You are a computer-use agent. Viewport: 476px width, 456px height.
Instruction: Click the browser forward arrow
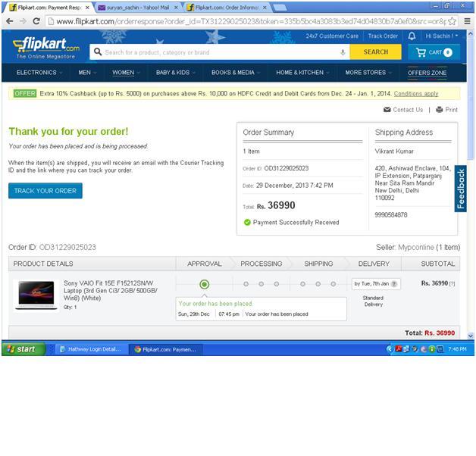coord(23,21)
